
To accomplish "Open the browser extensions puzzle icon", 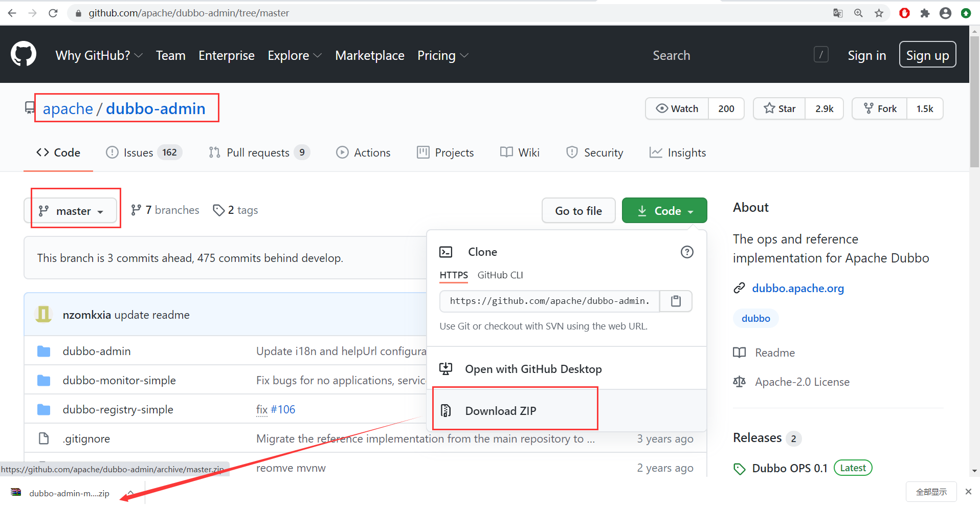I will coord(925,13).
